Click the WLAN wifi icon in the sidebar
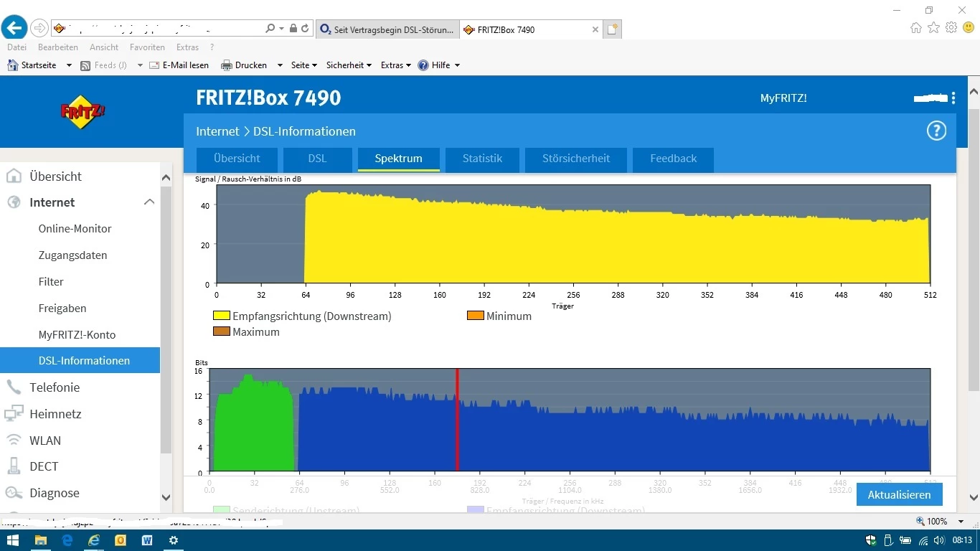Viewport: 980px width, 551px height. coord(14,441)
